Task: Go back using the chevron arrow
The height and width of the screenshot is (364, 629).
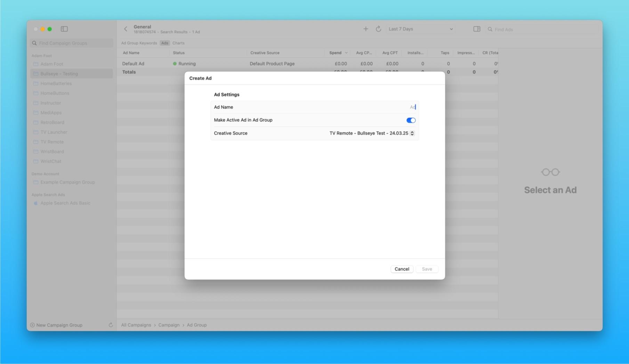Action: coord(126,29)
